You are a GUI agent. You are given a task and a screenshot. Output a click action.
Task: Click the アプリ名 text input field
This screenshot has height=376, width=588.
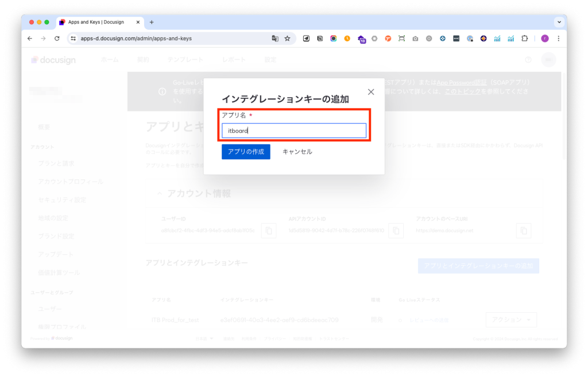coord(293,131)
